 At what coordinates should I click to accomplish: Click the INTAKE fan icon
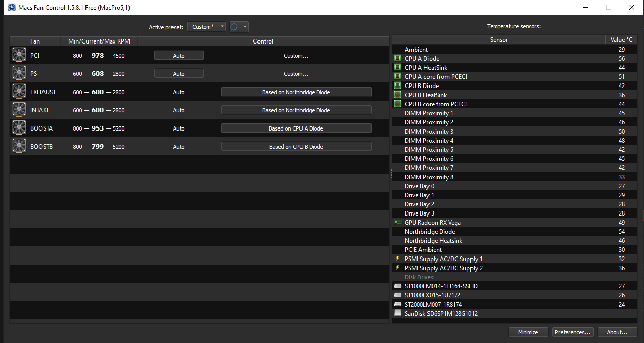pos(19,110)
